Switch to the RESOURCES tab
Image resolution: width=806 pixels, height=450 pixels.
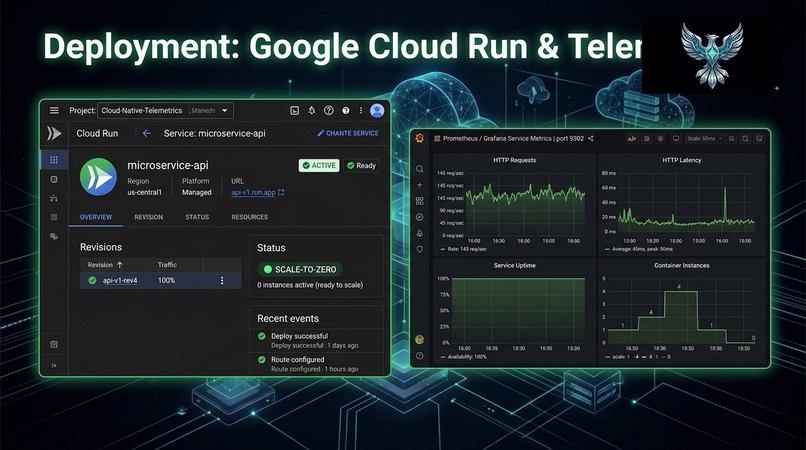pyautogui.click(x=249, y=217)
